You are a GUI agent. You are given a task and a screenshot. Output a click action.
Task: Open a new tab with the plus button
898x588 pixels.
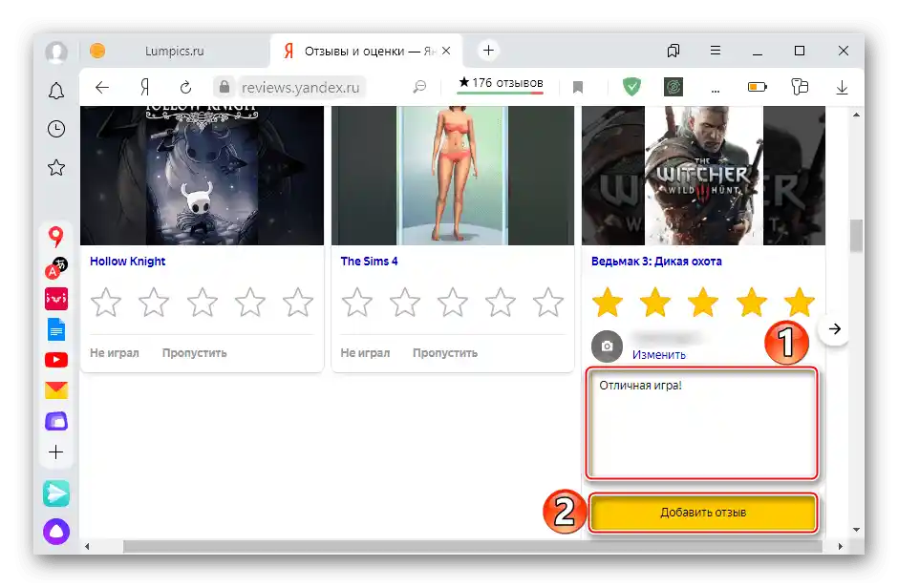[488, 51]
